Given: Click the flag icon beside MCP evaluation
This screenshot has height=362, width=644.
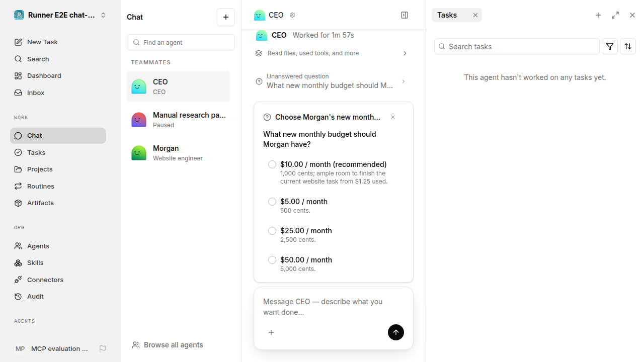Looking at the screenshot, I should (103, 349).
